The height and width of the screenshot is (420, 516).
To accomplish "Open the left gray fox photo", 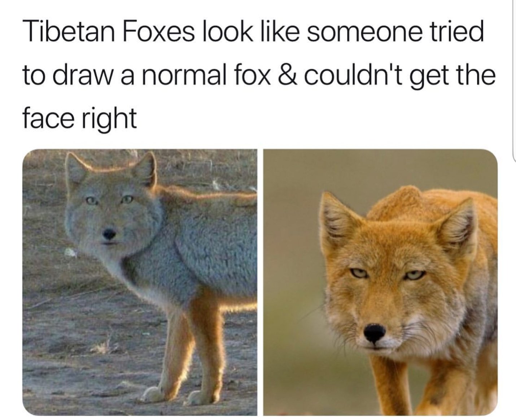I will click(140, 283).
